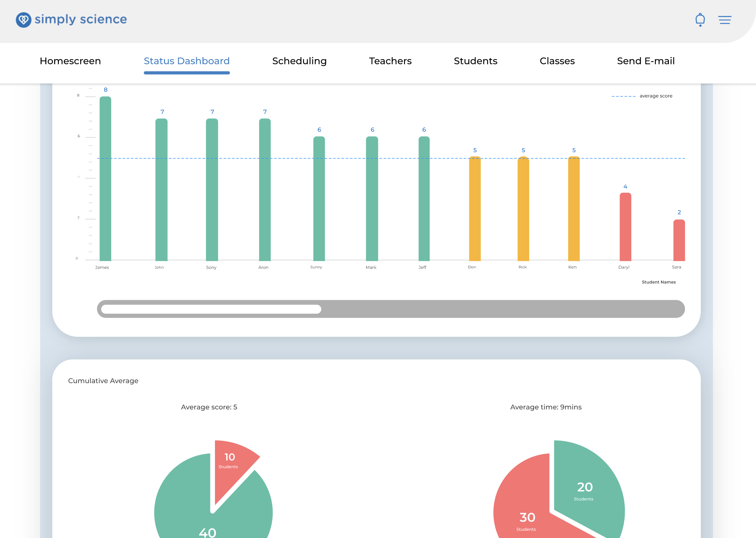Click the average score legend label
Screen dimensions: 756x538
click(x=655, y=96)
